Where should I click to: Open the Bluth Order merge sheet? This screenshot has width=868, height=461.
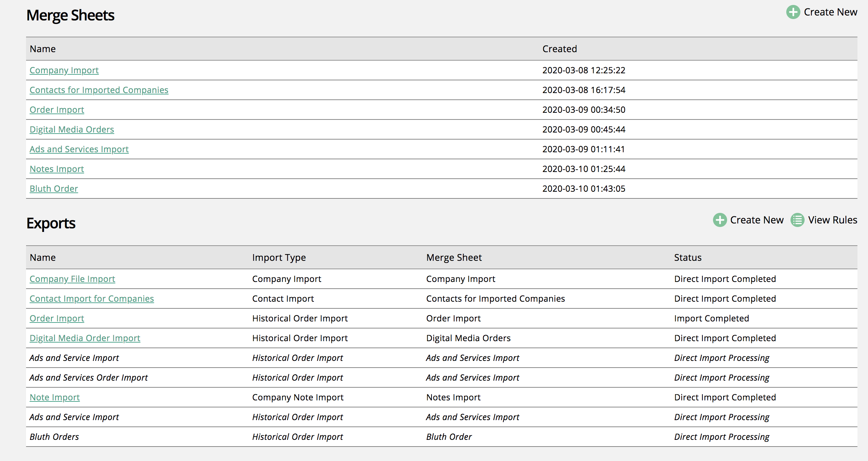(54, 189)
